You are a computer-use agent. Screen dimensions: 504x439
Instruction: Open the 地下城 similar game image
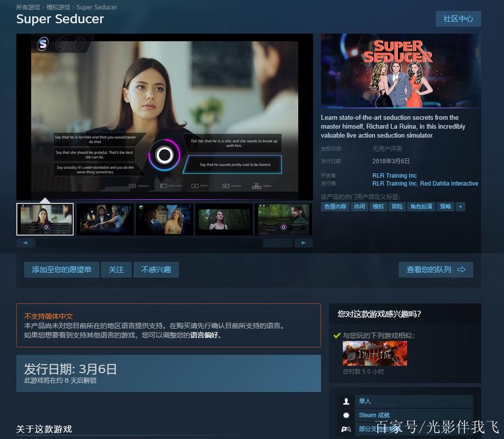point(375,353)
